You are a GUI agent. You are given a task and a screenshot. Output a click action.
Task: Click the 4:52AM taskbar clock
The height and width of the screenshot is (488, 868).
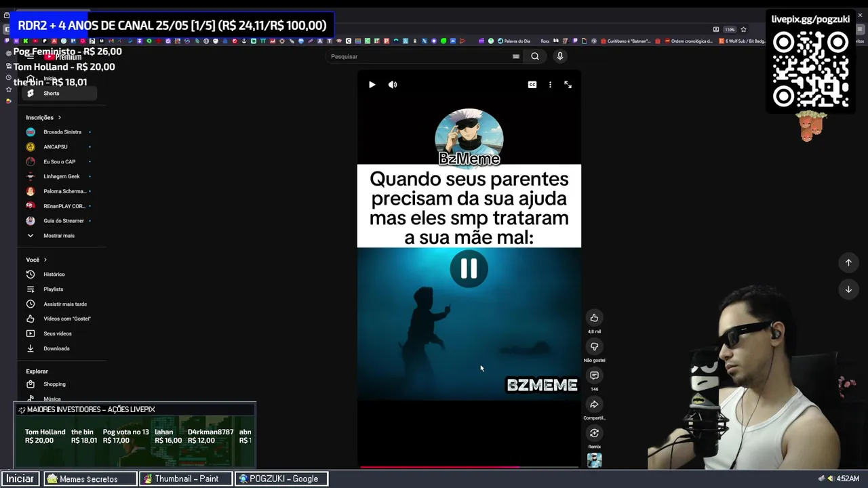pos(848,479)
